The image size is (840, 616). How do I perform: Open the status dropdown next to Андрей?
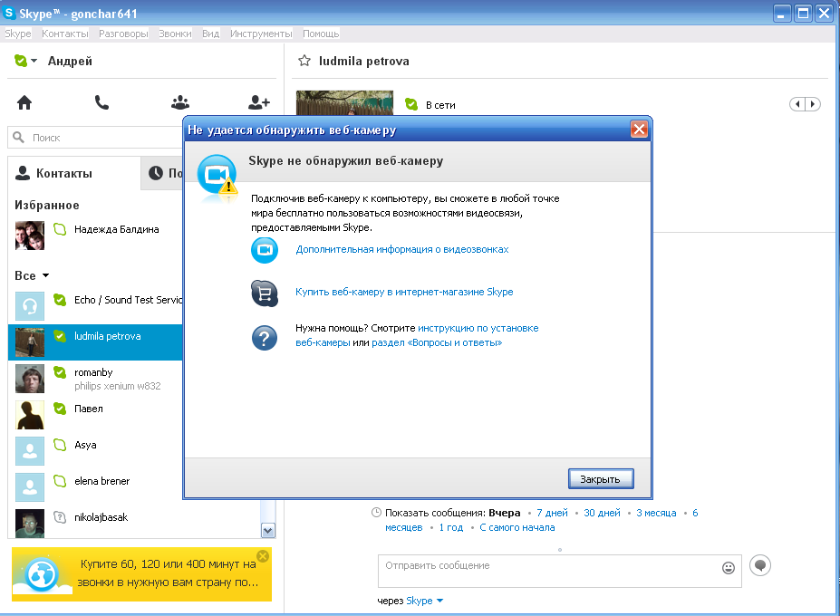tap(34, 62)
